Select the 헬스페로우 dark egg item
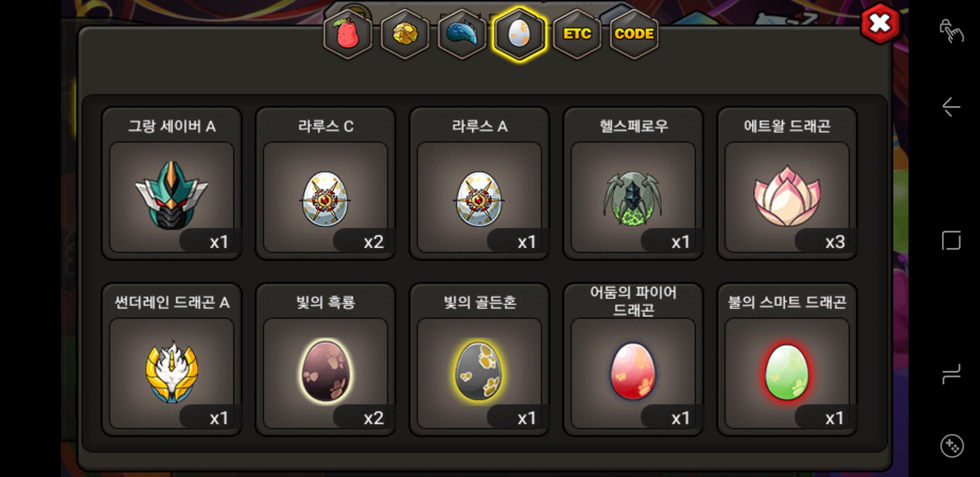 click(x=633, y=184)
